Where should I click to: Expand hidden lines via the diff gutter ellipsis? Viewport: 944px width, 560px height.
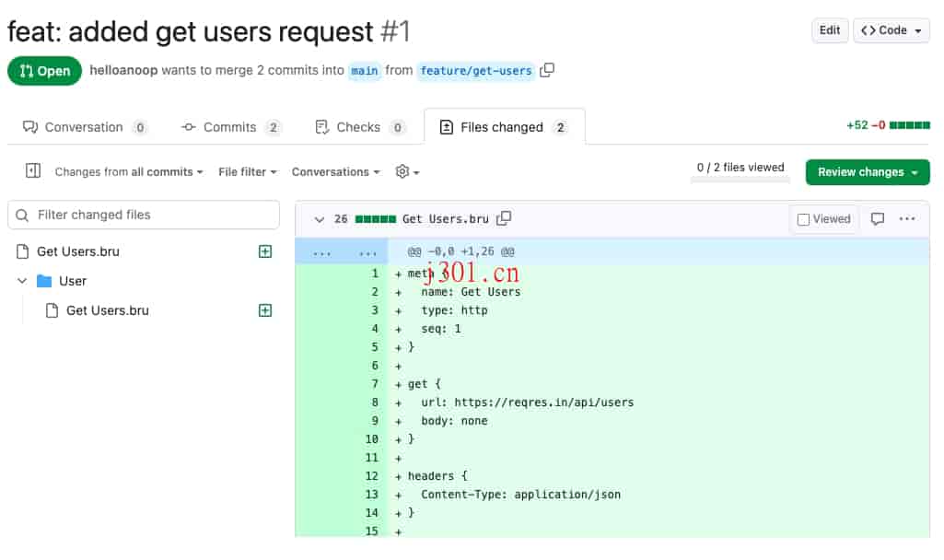[x=322, y=251]
